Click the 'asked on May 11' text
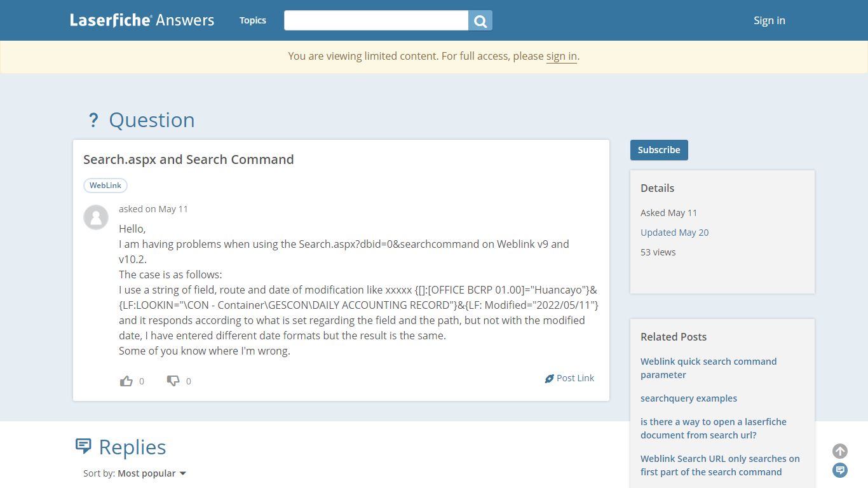Screen dimensions: 868x488 pyautogui.click(x=153, y=209)
